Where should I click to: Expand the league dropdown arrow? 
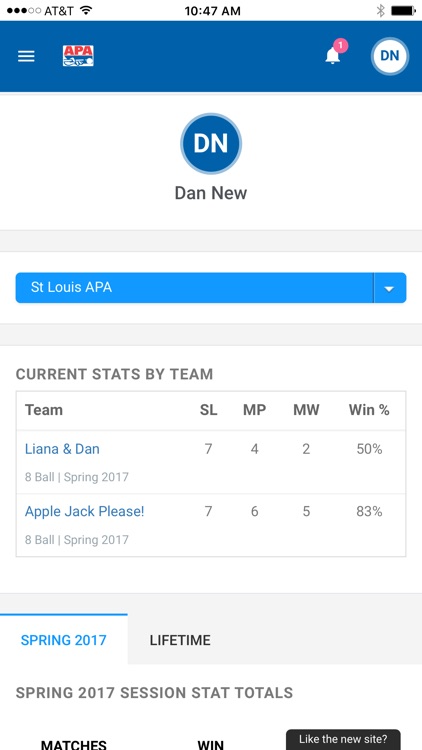[x=389, y=288]
